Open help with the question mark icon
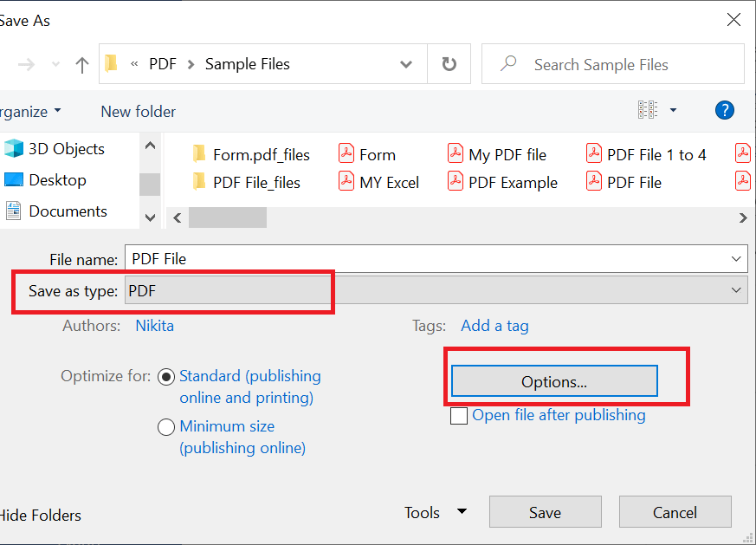This screenshot has height=545, width=756. pos(725,110)
